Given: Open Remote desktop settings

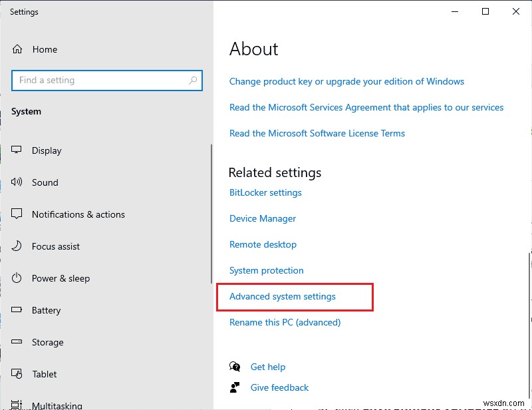Looking at the screenshot, I should [x=263, y=244].
